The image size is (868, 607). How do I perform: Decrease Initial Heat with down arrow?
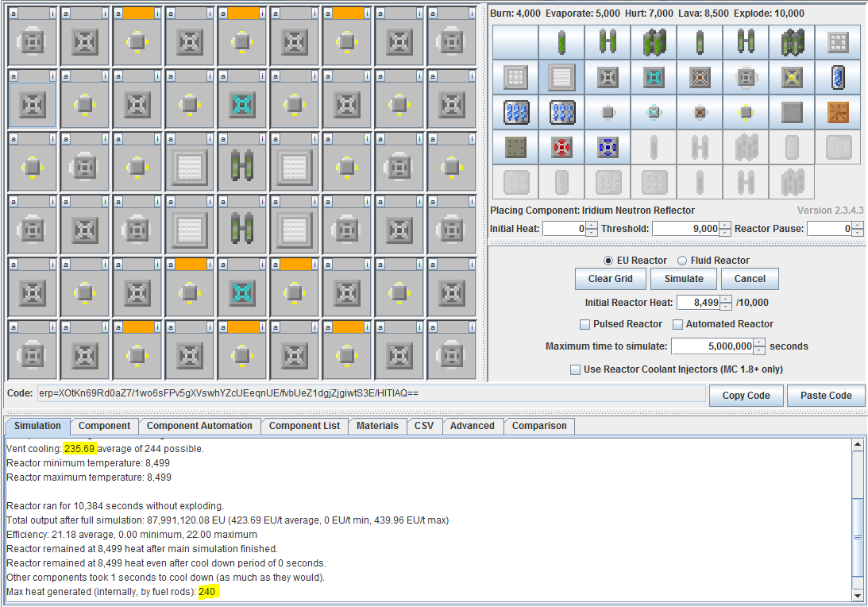[592, 232]
